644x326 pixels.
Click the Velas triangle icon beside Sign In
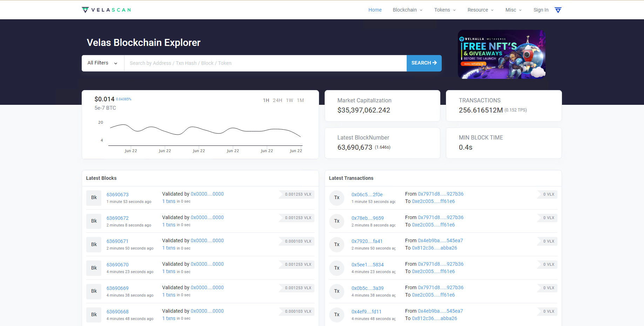558,10
